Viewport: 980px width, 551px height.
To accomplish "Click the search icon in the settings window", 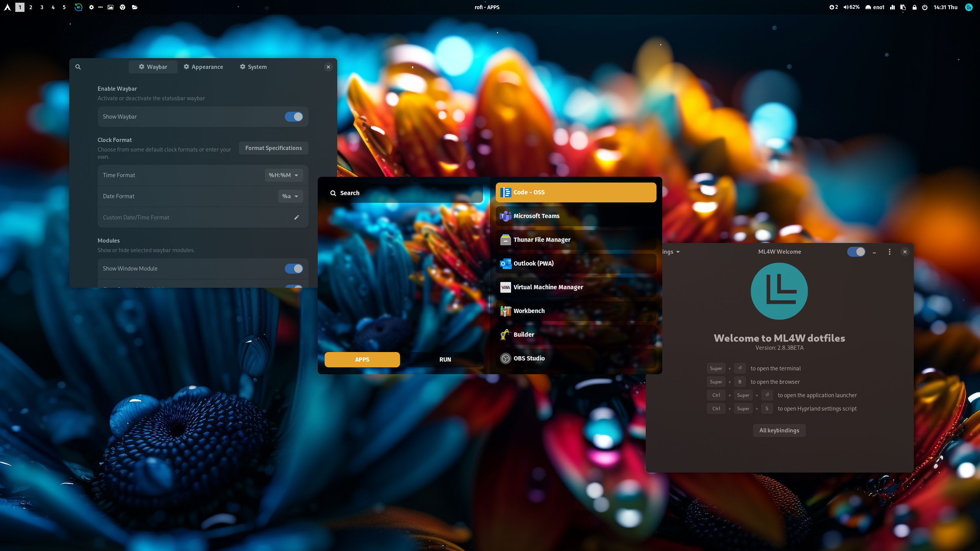I will (x=78, y=67).
